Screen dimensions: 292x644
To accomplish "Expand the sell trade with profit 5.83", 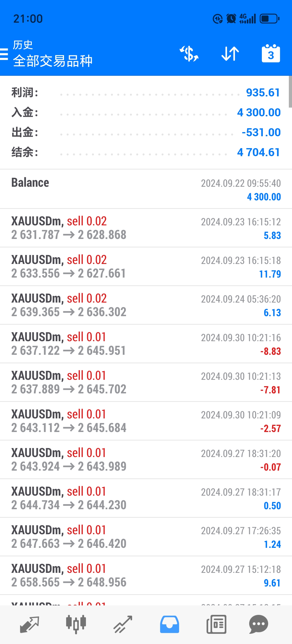I will 146,228.
